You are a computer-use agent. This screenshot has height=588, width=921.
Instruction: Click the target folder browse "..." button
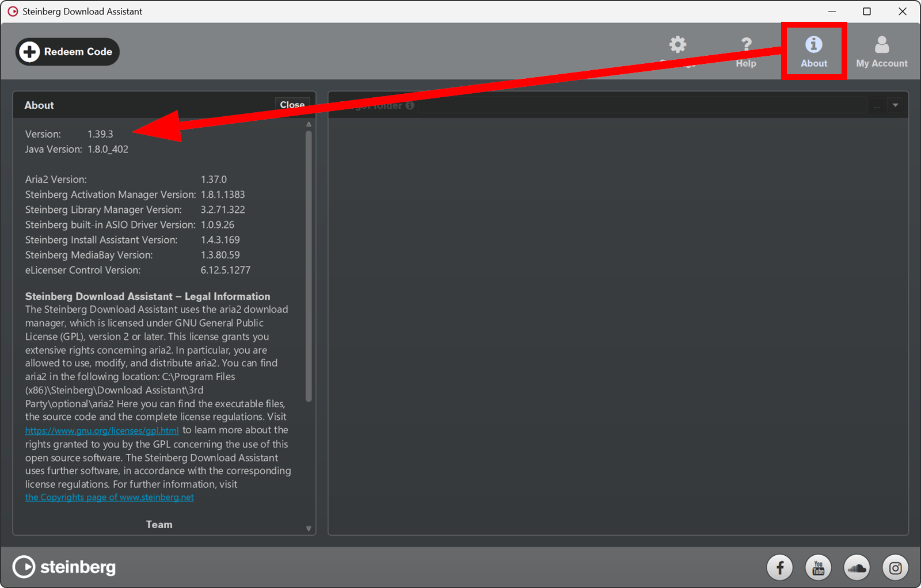click(877, 105)
